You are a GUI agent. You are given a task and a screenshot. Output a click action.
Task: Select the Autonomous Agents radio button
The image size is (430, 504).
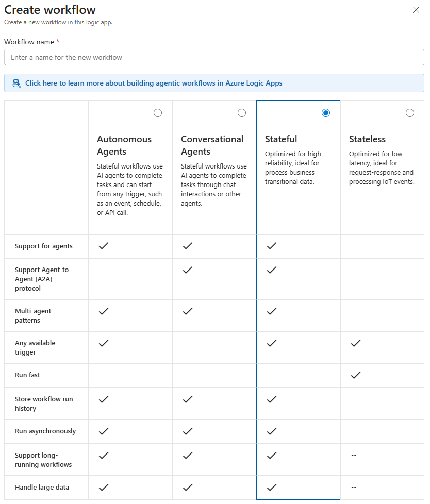tap(158, 113)
